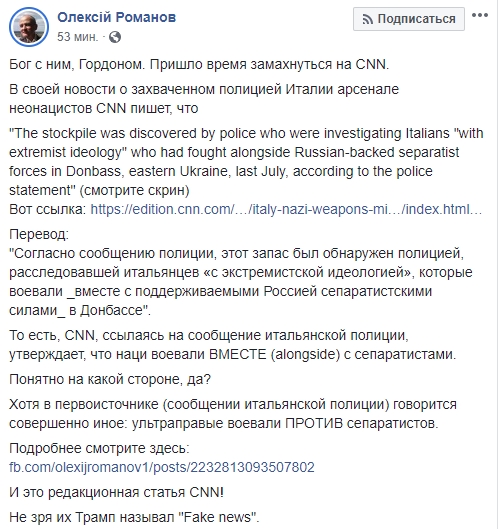This screenshot has height=529, width=498.
Task: Click the globe public privacy icon
Action: [115, 37]
